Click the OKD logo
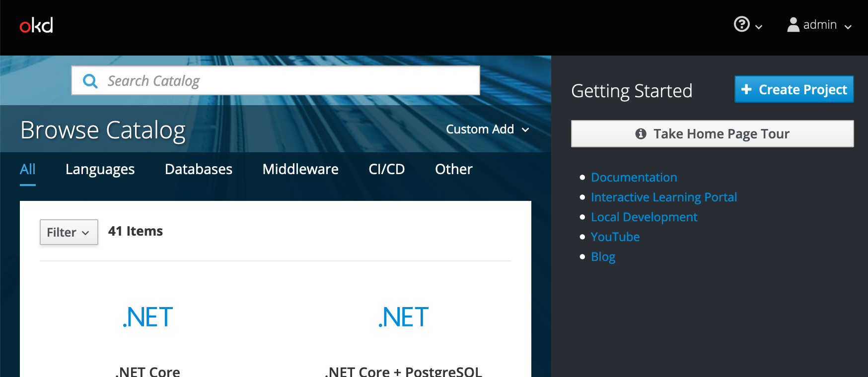 point(36,25)
